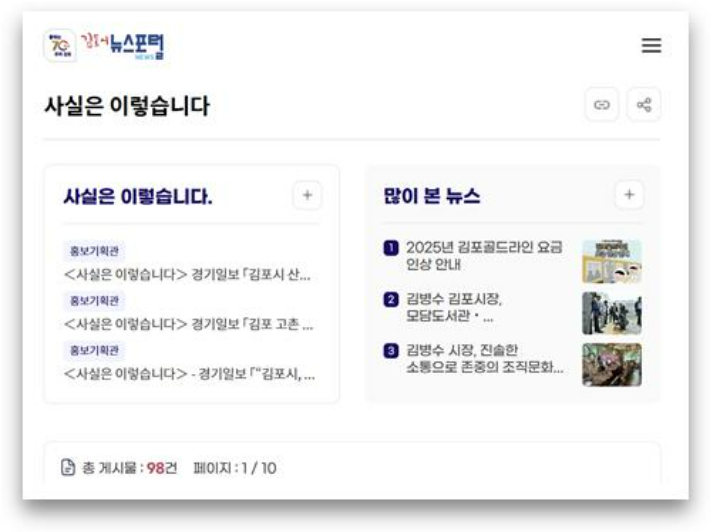
Task: Click the rank 3 number badge
Action: tap(391, 350)
